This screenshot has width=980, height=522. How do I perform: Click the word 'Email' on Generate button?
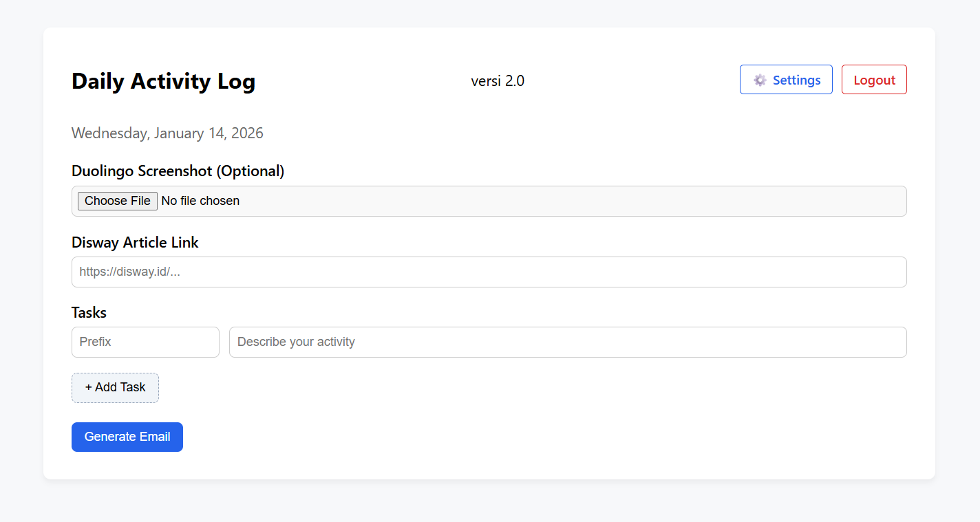pos(153,437)
